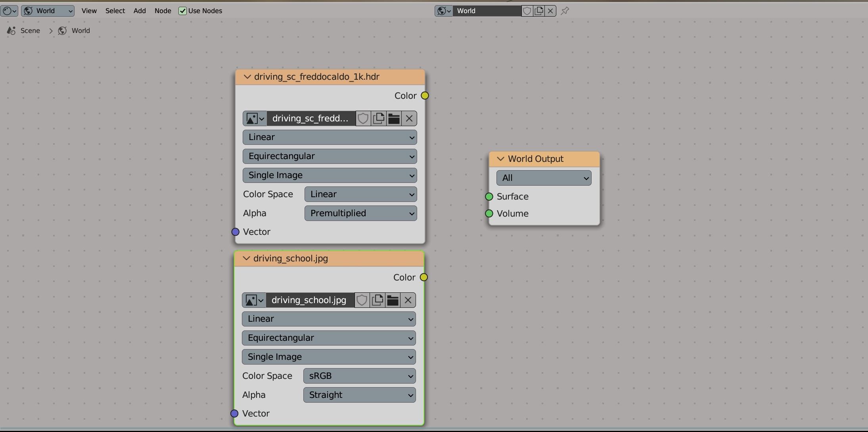Toggle the Use Nodes checkbox
Screen dimensions: 868x432
coord(182,11)
